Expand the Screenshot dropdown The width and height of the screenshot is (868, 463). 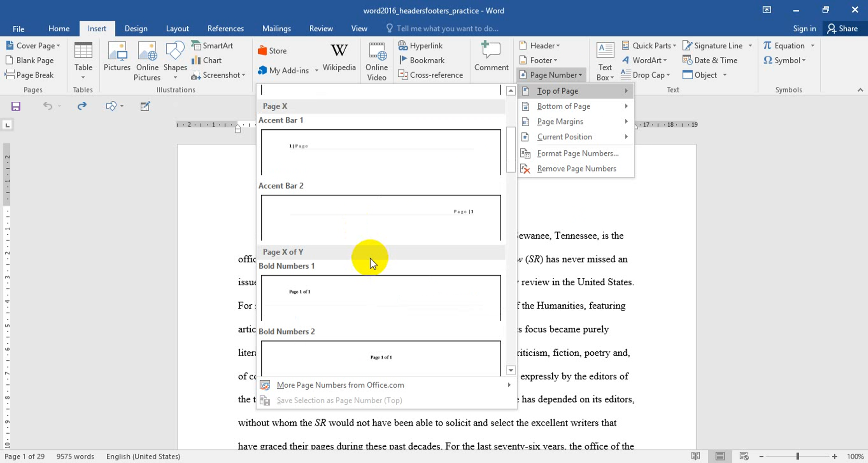coord(243,75)
